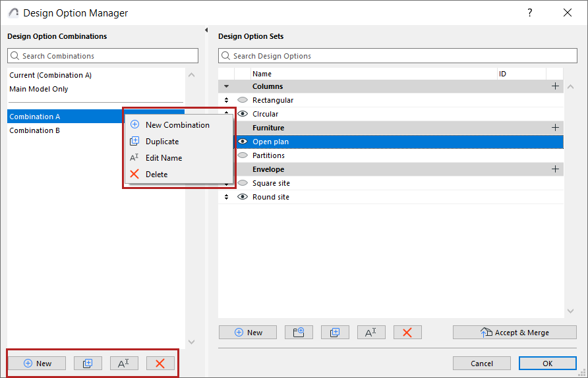The image size is (588, 378).
Task: Click option sets list scroll down arrow
Action: (570, 311)
